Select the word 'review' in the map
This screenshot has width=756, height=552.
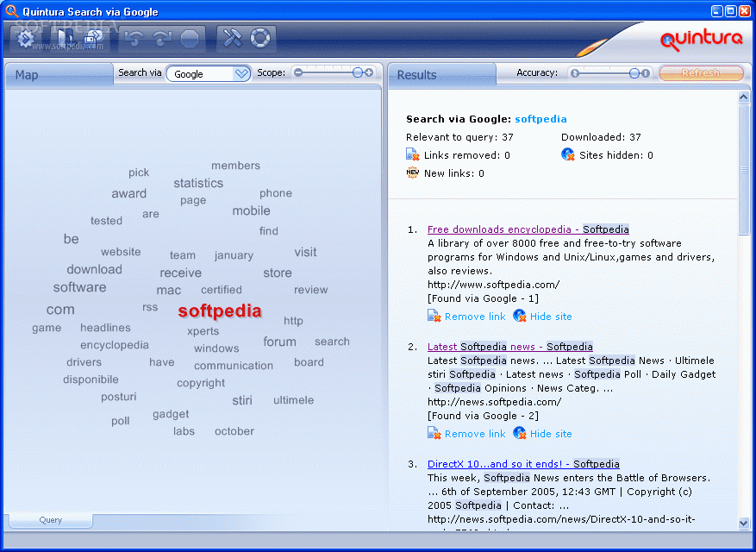pos(310,290)
